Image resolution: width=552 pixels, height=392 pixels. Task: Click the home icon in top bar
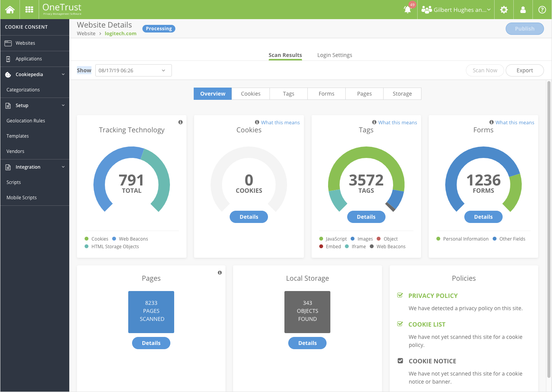[10, 10]
